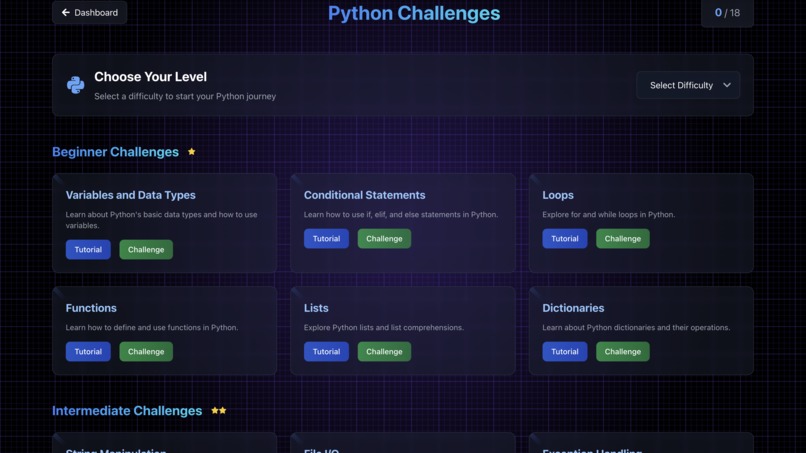This screenshot has width=806, height=453.
Task: Start the Functions Challenge
Action: pos(146,352)
